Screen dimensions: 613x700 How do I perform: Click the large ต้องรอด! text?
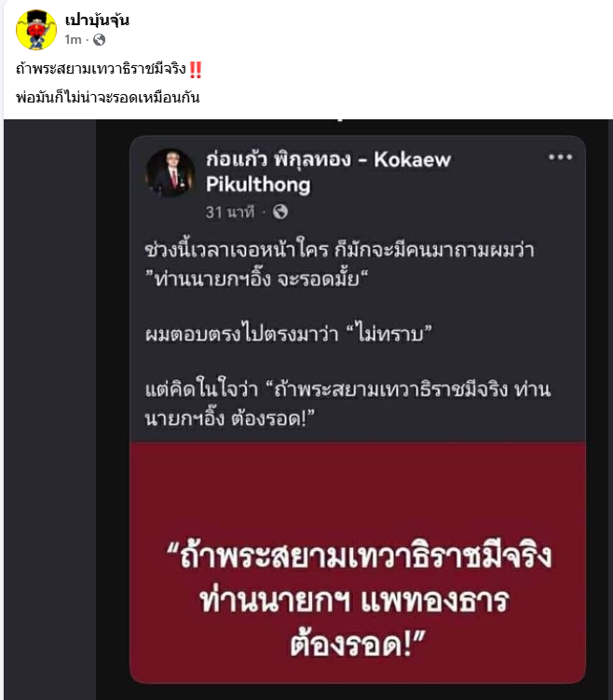(358, 645)
